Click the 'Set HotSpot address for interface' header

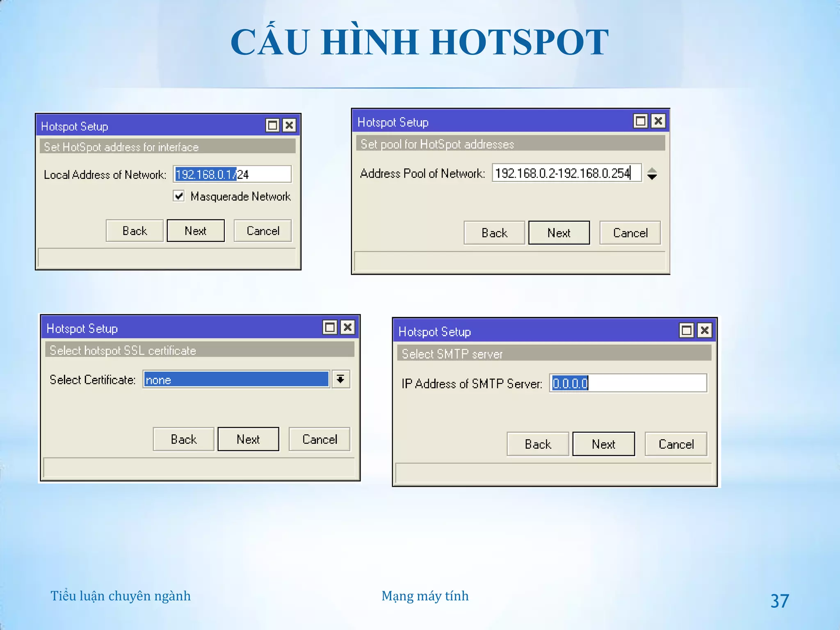(168, 146)
